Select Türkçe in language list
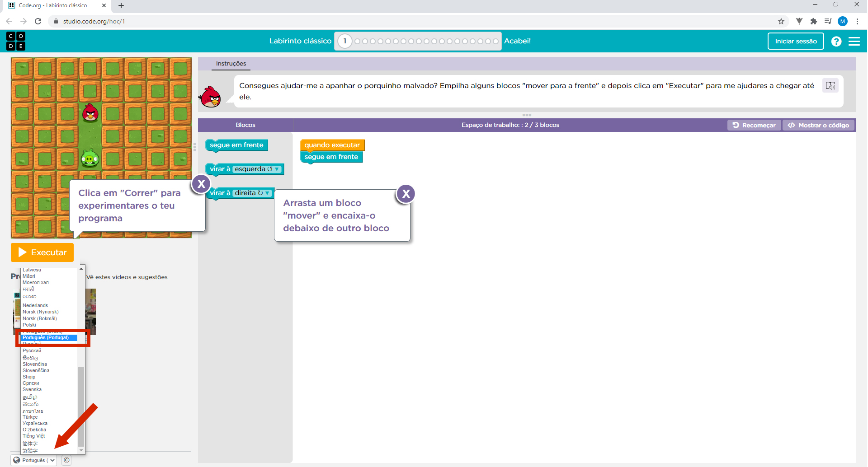This screenshot has height=467, width=868. click(30, 417)
